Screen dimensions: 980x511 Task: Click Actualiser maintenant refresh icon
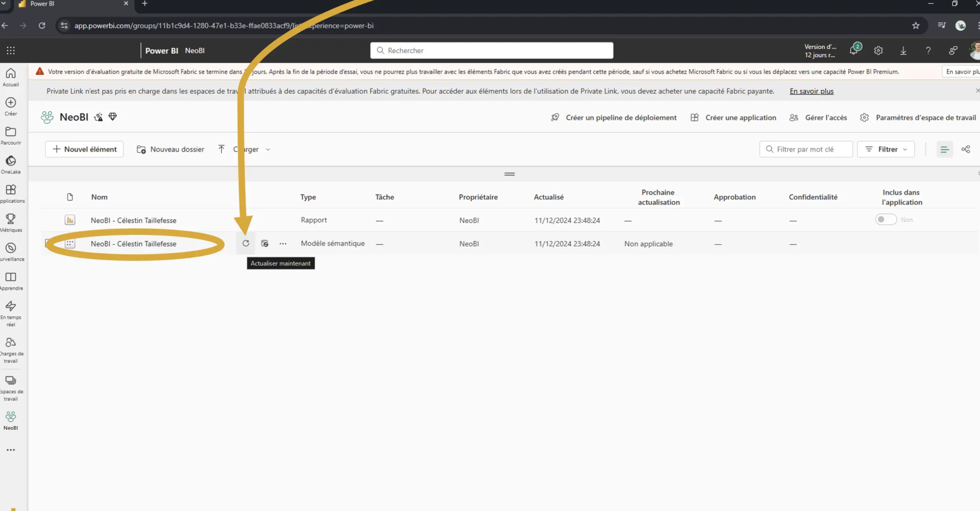245,243
